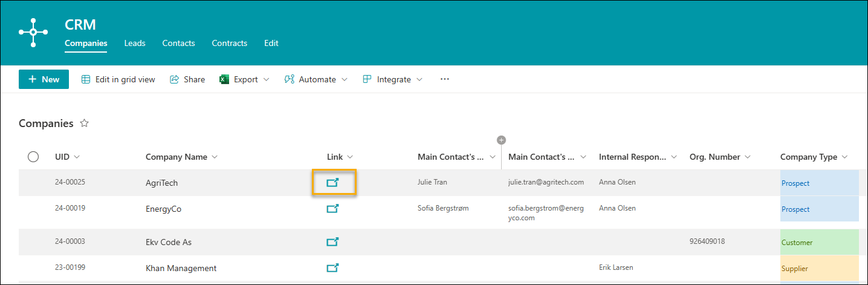Open the Khan Management company name
Viewport: 868px width, 285px height.
tap(181, 268)
